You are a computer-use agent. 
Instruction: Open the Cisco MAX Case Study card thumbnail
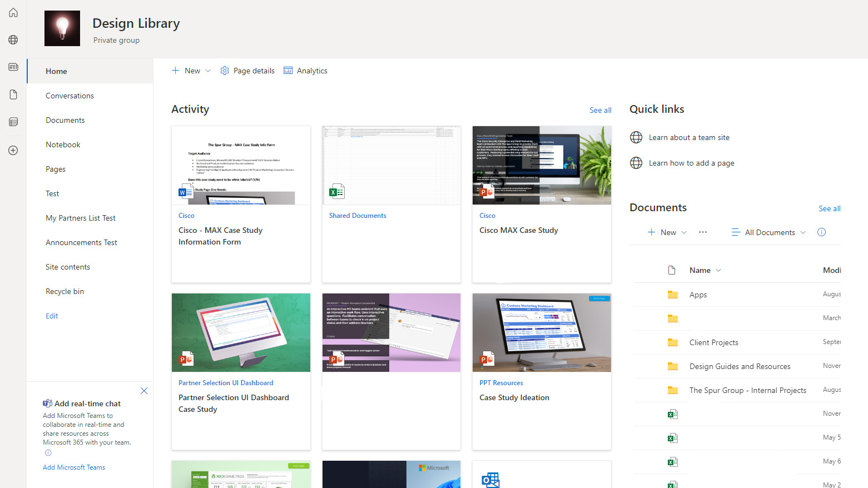pos(542,165)
